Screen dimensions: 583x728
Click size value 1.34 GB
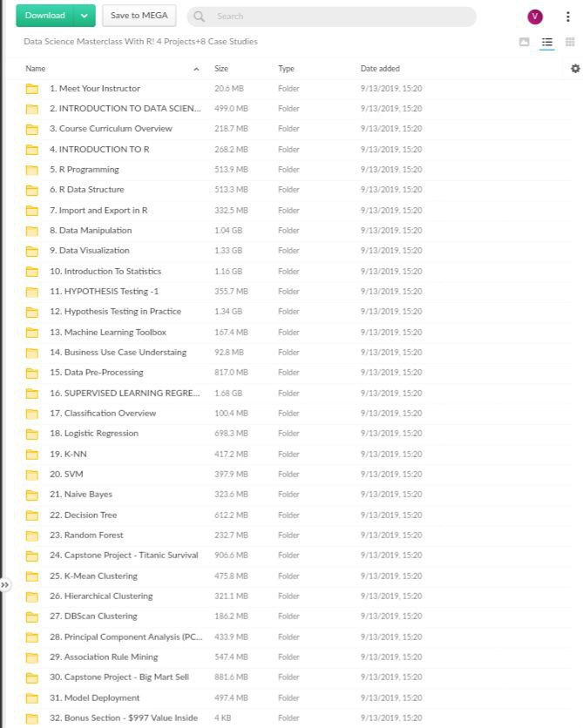point(228,312)
